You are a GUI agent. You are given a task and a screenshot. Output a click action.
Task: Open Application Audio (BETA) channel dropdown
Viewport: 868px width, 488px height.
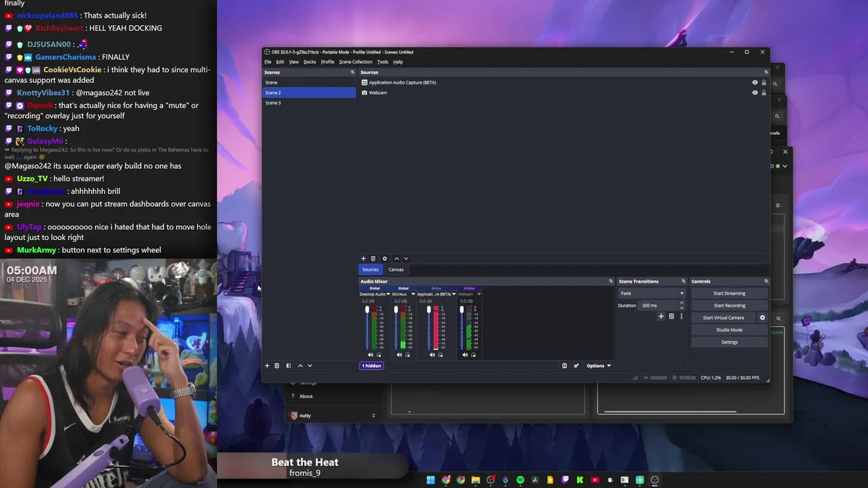pyautogui.click(x=454, y=294)
